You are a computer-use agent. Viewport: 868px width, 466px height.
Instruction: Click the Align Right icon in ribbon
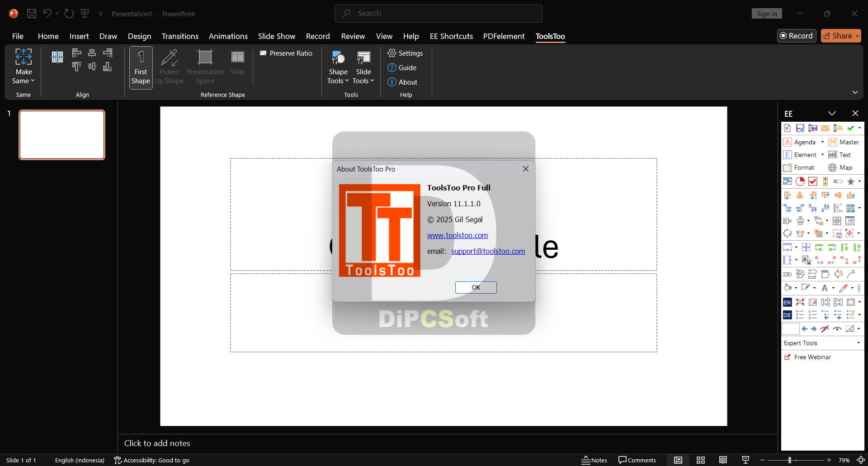tap(108, 53)
